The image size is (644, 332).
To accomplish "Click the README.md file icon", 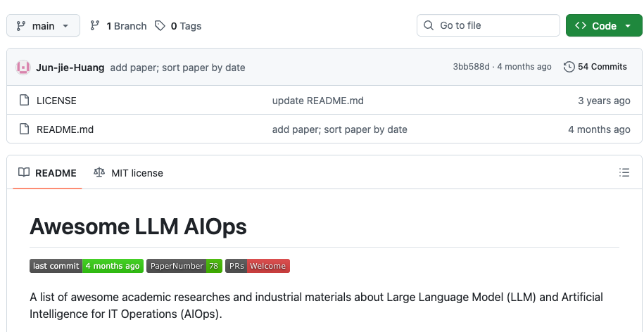I will click(25, 129).
